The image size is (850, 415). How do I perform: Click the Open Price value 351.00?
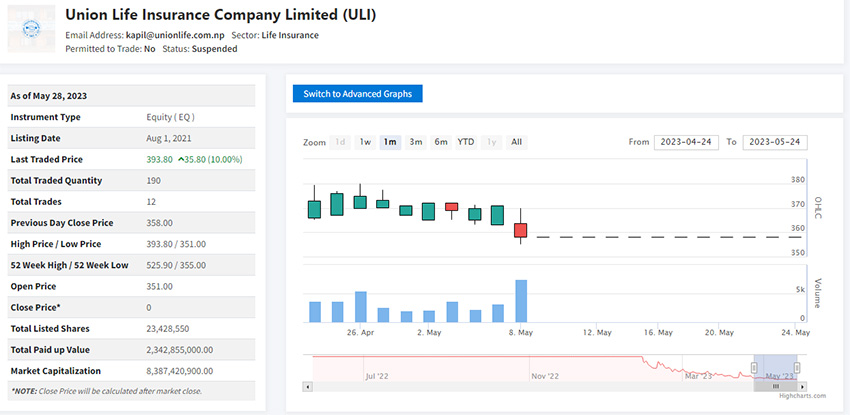pos(159,287)
